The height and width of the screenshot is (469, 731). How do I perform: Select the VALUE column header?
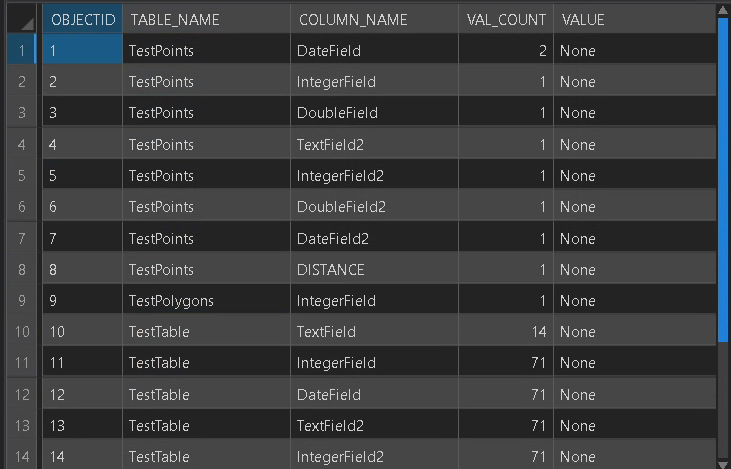click(x=583, y=19)
